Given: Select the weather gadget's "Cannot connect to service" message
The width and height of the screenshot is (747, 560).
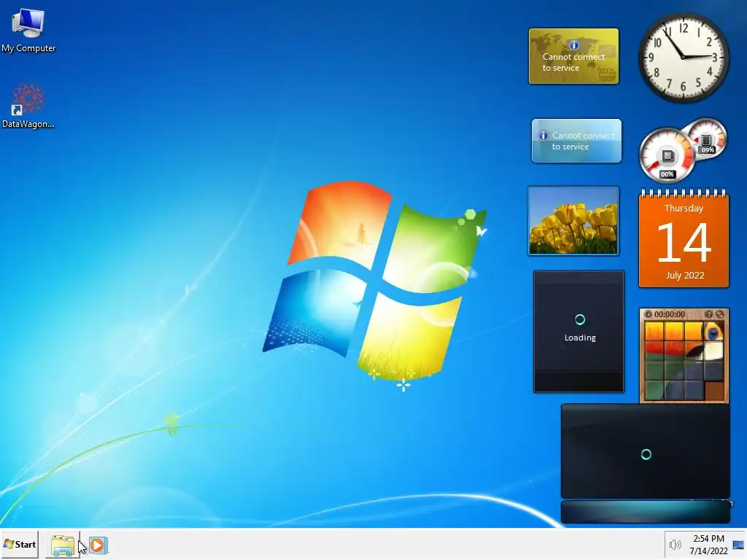Looking at the screenshot, I should click(x=583, y=141).
